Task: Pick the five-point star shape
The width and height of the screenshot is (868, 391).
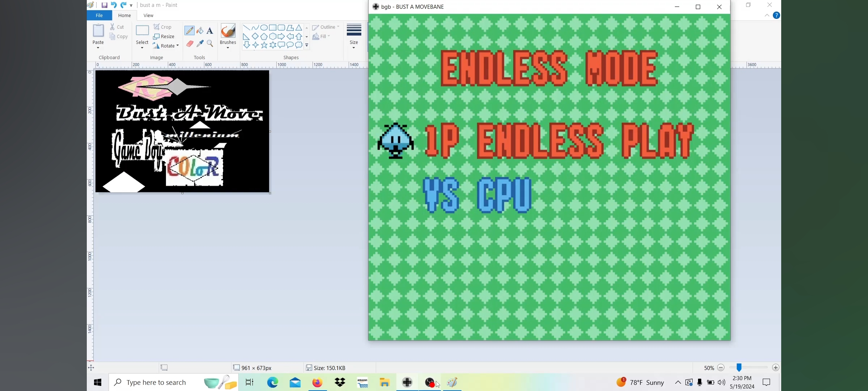Action: [264, 45]
